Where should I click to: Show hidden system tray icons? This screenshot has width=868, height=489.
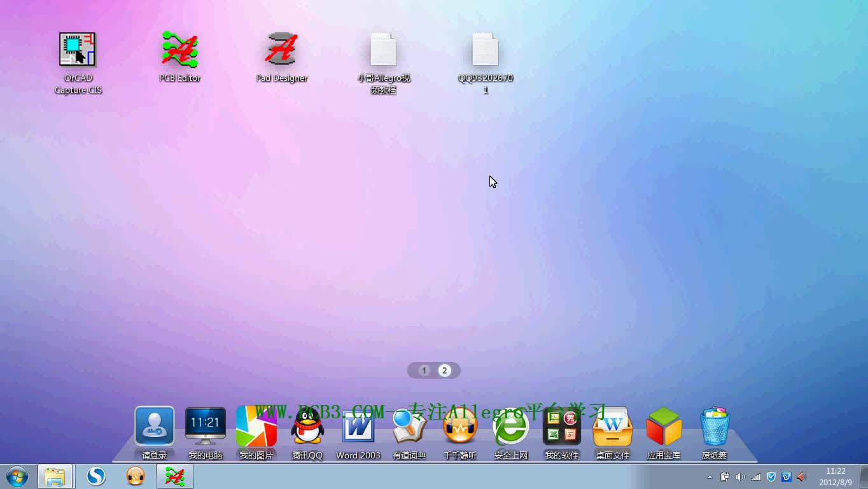(x=710, y=477)
